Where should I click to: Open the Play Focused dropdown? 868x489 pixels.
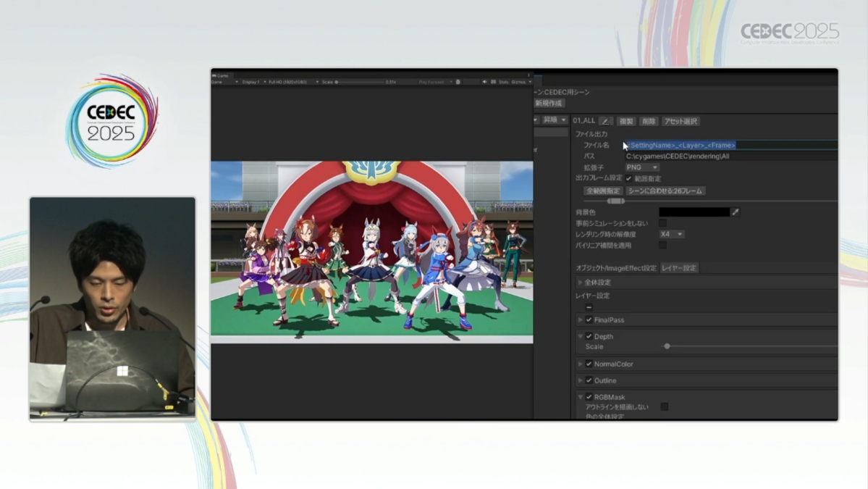(x=435, y=82)
